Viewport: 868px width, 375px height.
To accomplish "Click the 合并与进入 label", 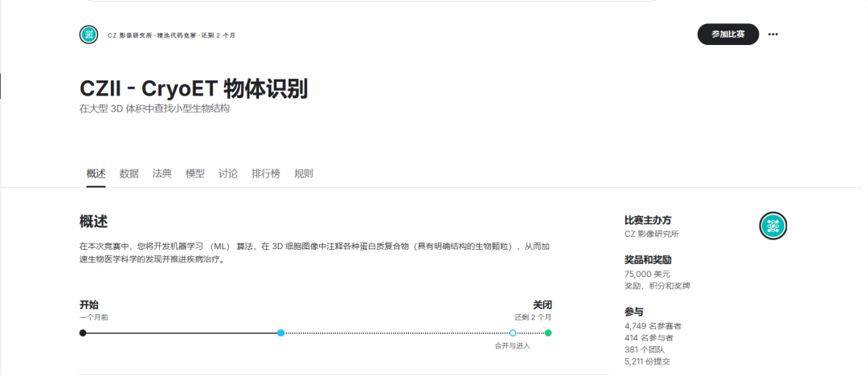I will coord(513,345).
